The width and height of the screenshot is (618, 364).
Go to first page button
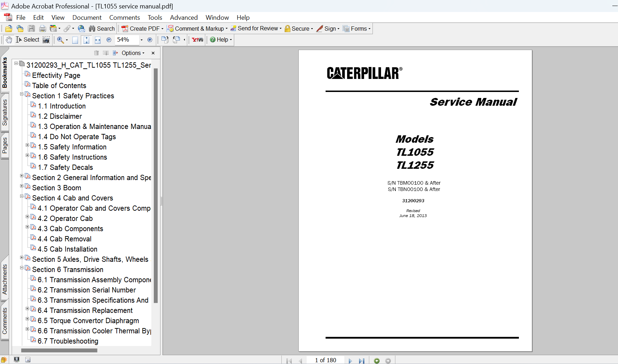coord(289,360)
